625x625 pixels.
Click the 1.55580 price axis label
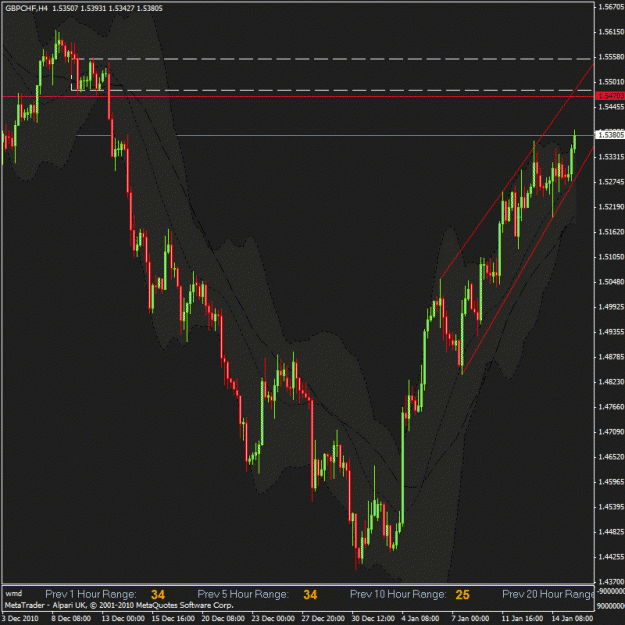coord(611,57)
